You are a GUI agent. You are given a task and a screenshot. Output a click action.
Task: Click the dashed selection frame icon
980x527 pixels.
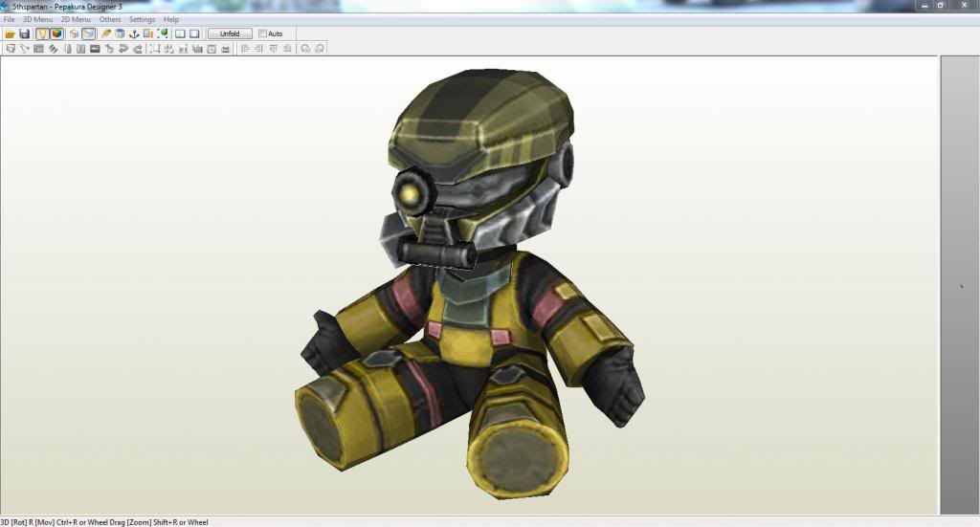click(x=155, y=49)
